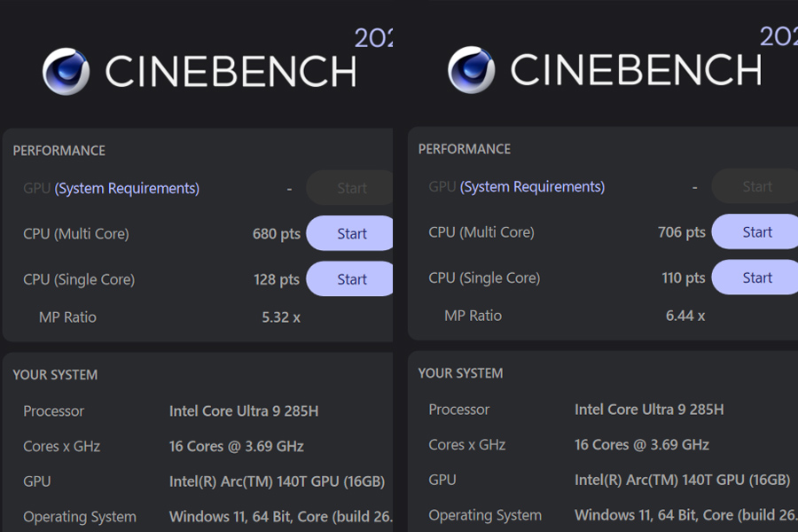Screen dimensions: 798x532
Task: Click the GPU label under YOUR SYSTEM, left window
Action: (x=37, y=481)
